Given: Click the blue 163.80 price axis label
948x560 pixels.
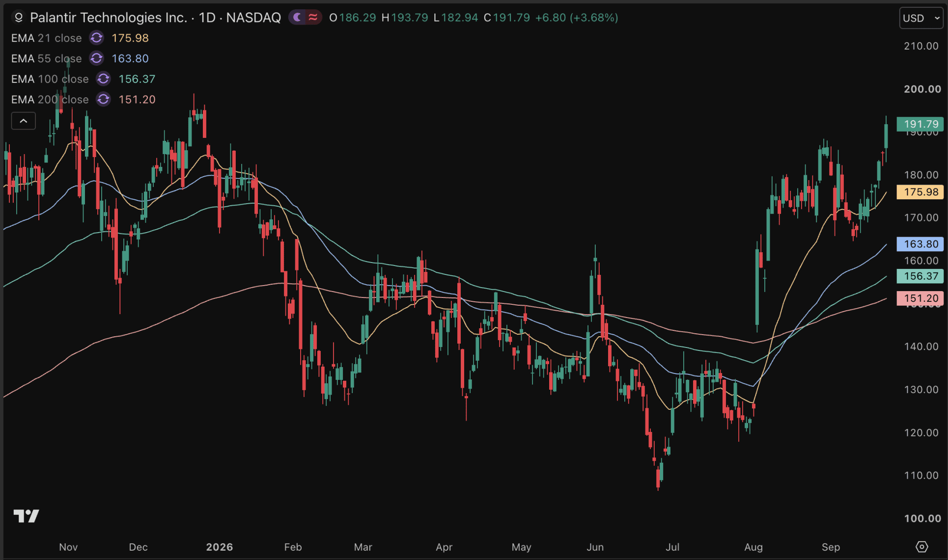Looking at the screenshot, I should click(920, 244).
